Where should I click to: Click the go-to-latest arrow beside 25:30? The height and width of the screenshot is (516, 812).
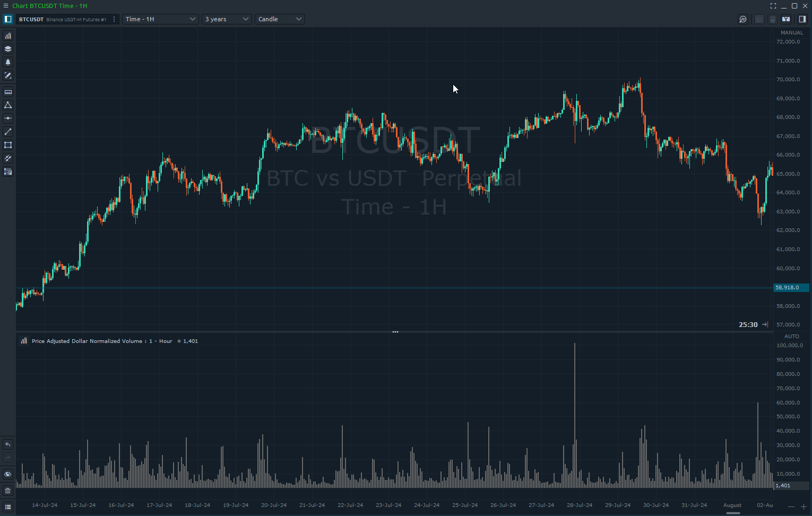coord(765,324)
